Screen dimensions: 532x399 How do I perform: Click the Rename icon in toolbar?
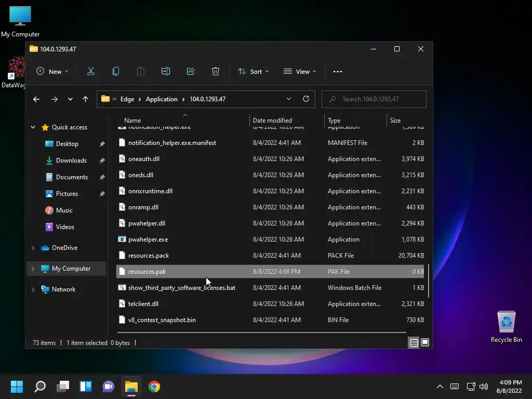pyautogui.click(x=166, y=71)
